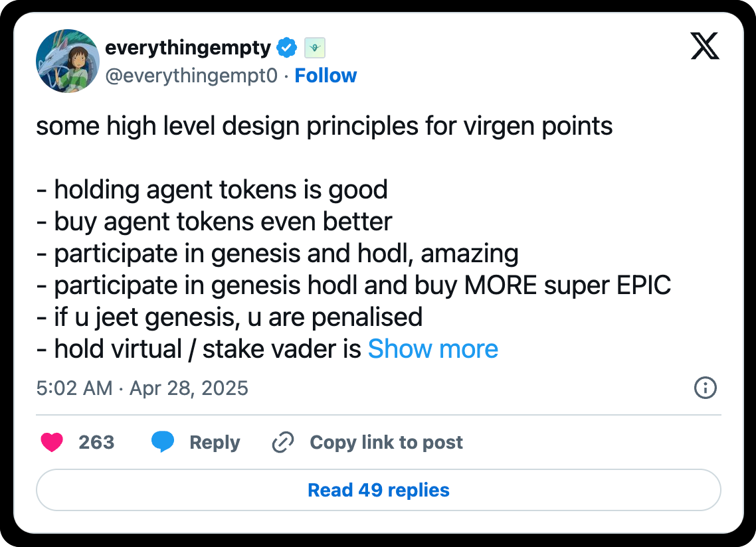Expand the tweet with Show more
Screen dimensions: 756x547
point(433,349)
